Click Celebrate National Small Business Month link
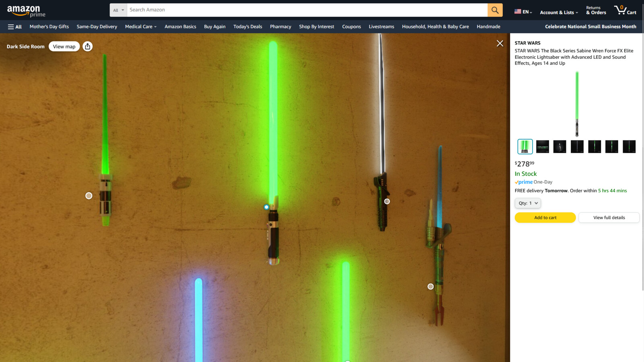Viewport: 644px width, 362px height. (x=590, y=27)
